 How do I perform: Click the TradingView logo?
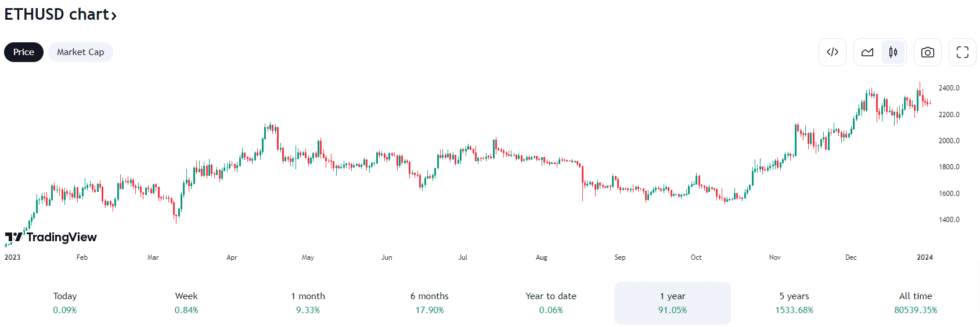coord(51,237)
